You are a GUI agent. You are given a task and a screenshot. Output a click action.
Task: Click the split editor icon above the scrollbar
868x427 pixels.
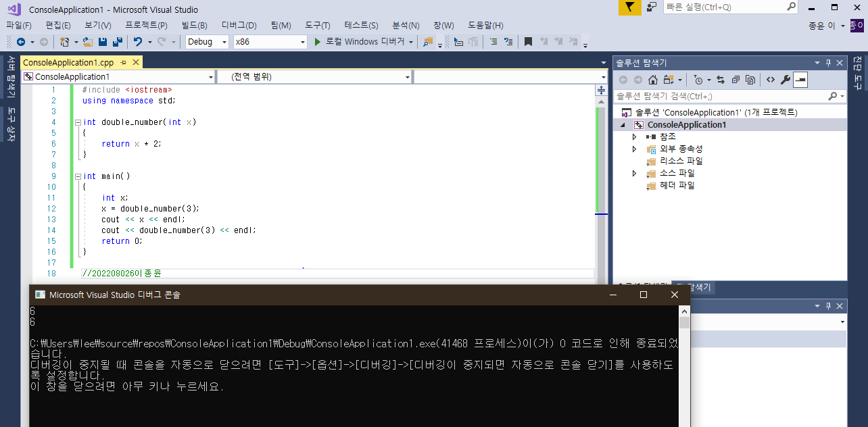[601, 90]
